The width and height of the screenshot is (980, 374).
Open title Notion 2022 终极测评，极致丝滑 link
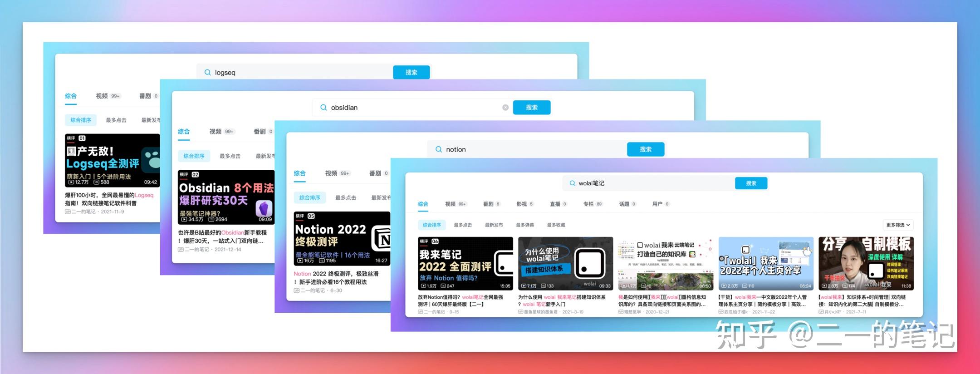tap(336, 278)
